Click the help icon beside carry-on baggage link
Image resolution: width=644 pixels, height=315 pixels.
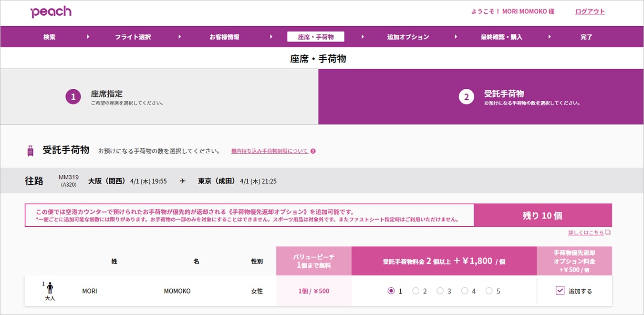[313, 151]
